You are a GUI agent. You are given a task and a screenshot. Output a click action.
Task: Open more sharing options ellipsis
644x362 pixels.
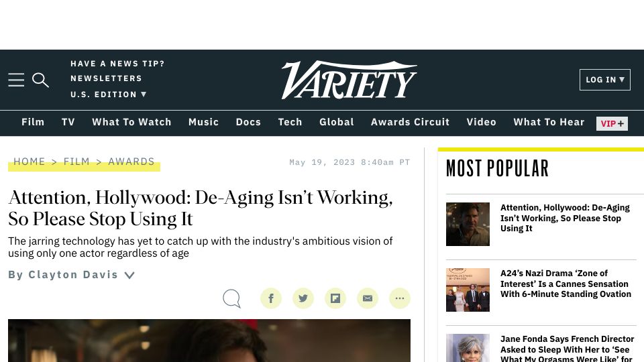click(x=400, y=298)
